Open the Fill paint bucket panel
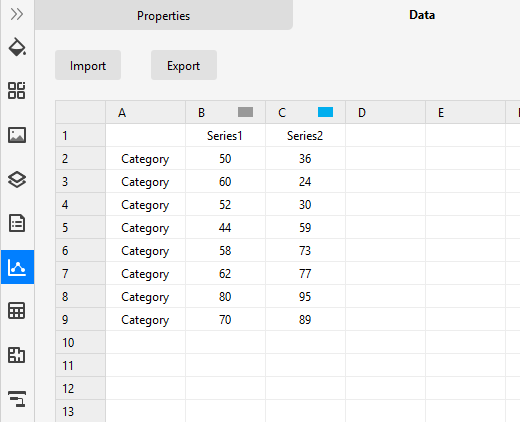This screenshot has height=422, width=520. (17, 47)
